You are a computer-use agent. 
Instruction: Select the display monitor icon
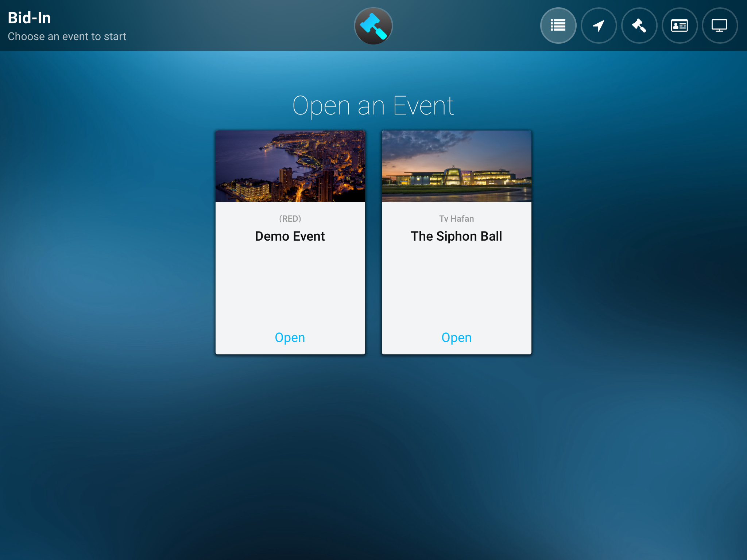pos(720,26)
